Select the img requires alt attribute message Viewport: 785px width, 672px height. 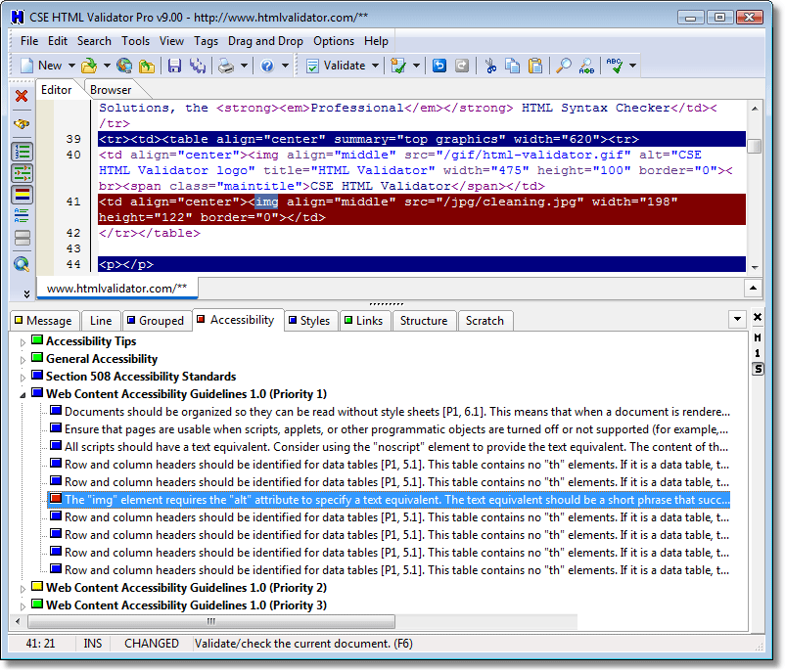tap(389, 500)
